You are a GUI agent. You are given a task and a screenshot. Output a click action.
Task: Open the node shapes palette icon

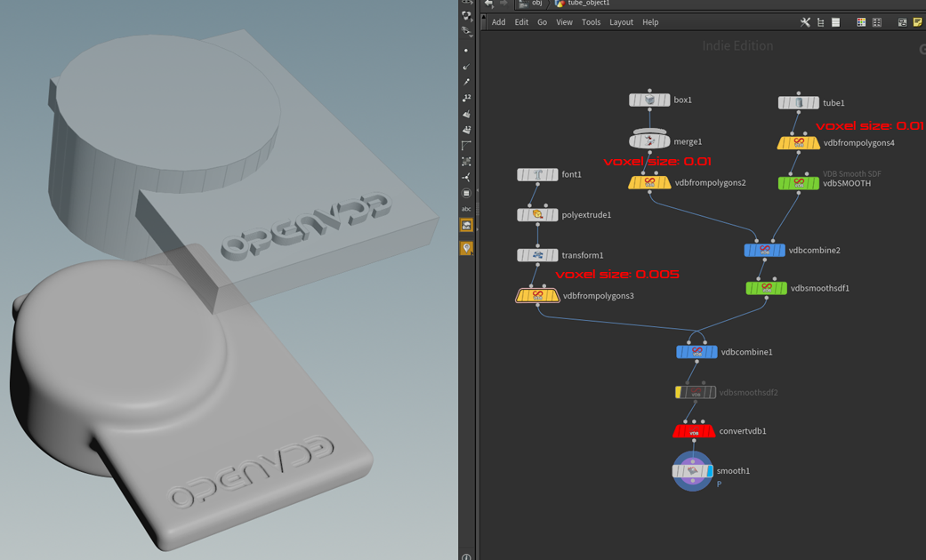tap(877, 22)
